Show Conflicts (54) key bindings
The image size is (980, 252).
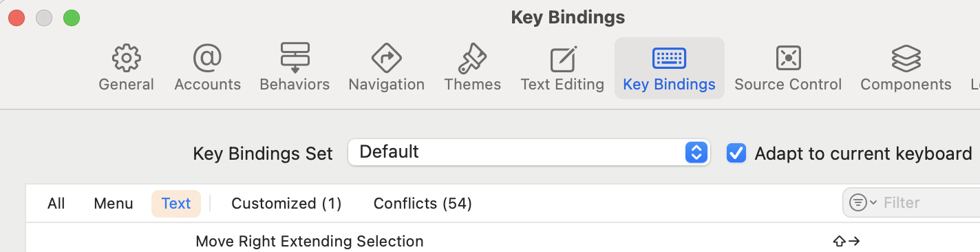423,203
